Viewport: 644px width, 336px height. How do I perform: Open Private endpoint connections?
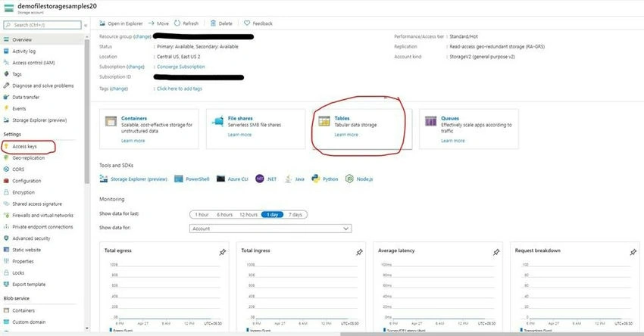click(x=42, y=226)
